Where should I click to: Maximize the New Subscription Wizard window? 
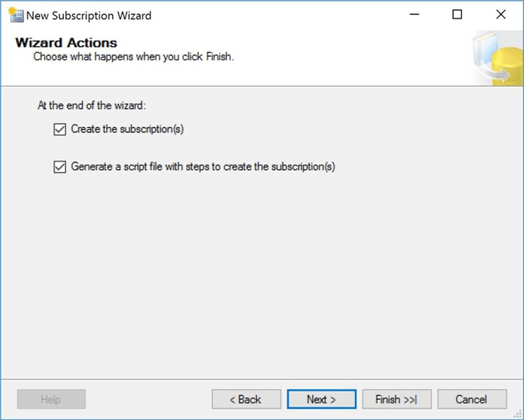(457, 15)
